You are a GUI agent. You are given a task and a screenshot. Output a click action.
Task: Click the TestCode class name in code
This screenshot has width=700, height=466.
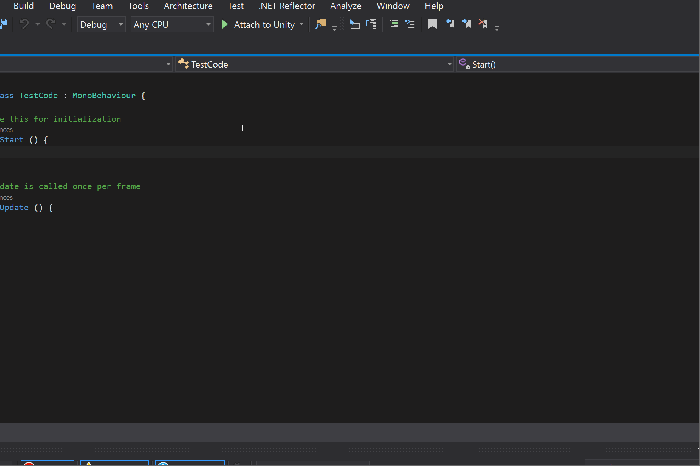point(38,96)
